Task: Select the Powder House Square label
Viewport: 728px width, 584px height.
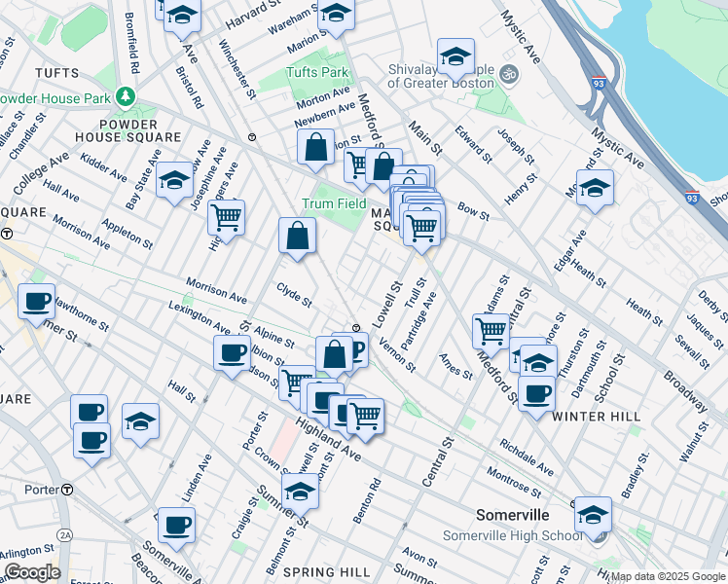Action: (x=128, y=130)
